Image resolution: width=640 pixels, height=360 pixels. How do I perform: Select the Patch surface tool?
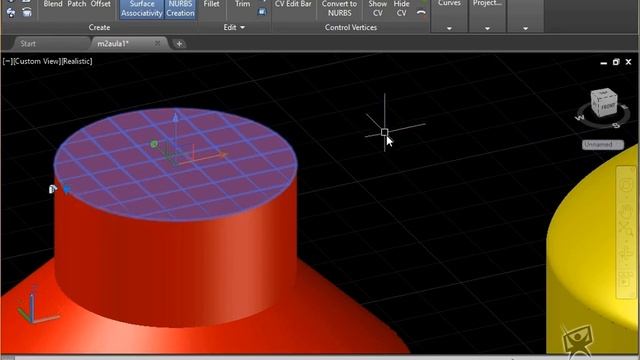click(77, 4)
